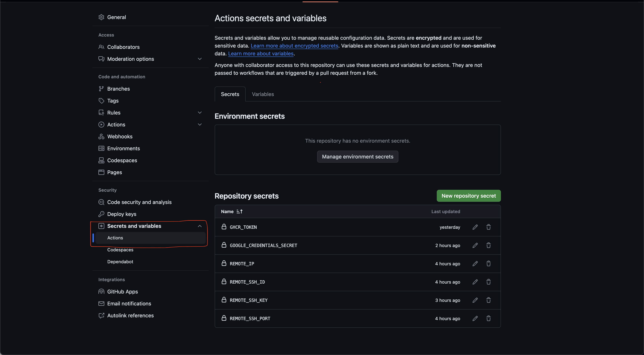
Task: Remove REMOTE_SSH_ID with its trash icon
Action: (x=489, y=282)
